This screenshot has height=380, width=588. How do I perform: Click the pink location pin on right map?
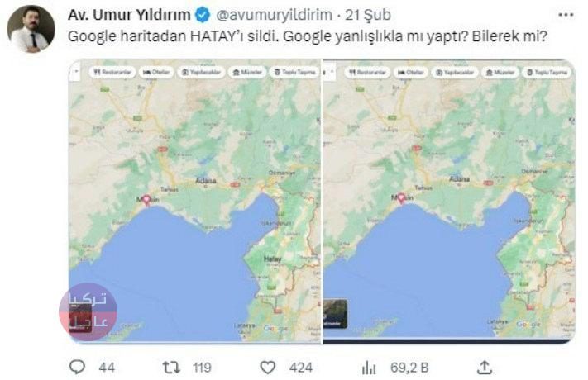pyautogui.click(x=401, y=198)
